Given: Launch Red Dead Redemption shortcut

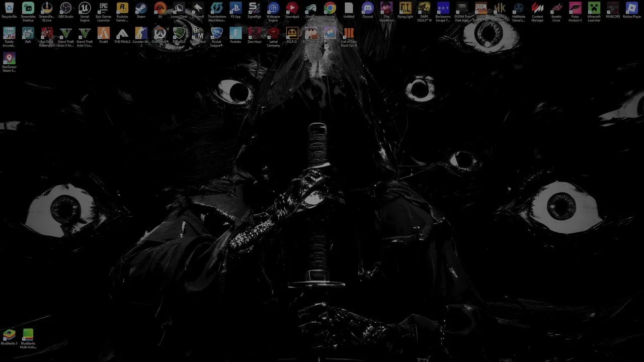Looking at the screenshot, I should tap(47, 37).
